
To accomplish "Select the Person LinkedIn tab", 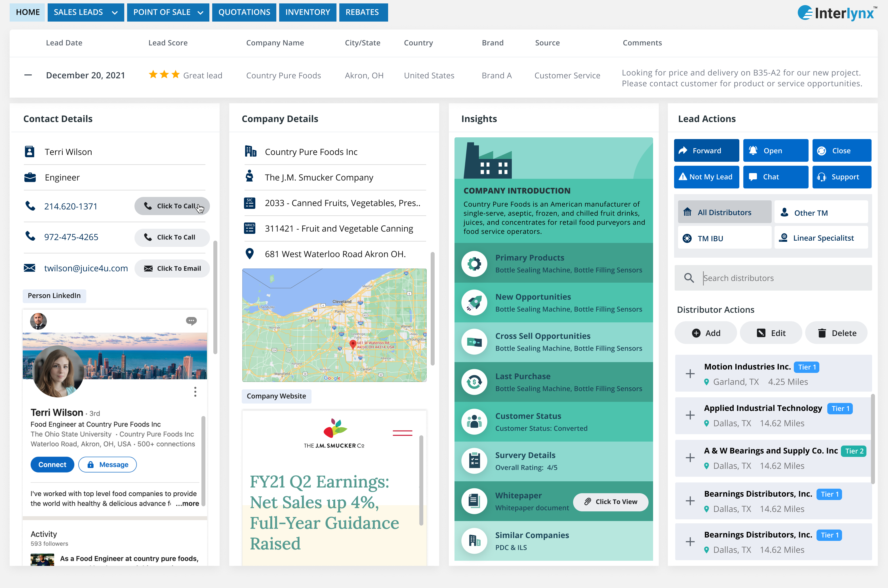I will click(54, 295).
